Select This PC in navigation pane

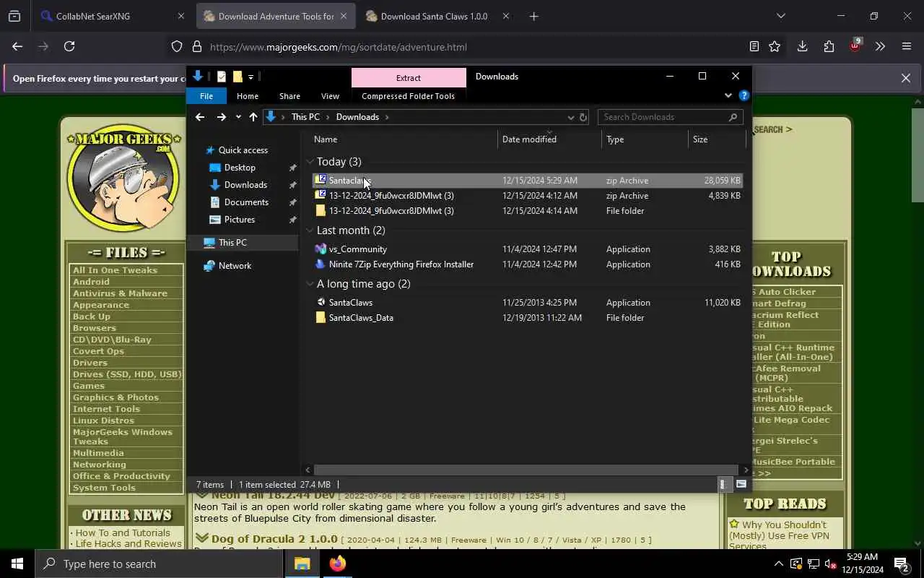(x=232, y=243)
